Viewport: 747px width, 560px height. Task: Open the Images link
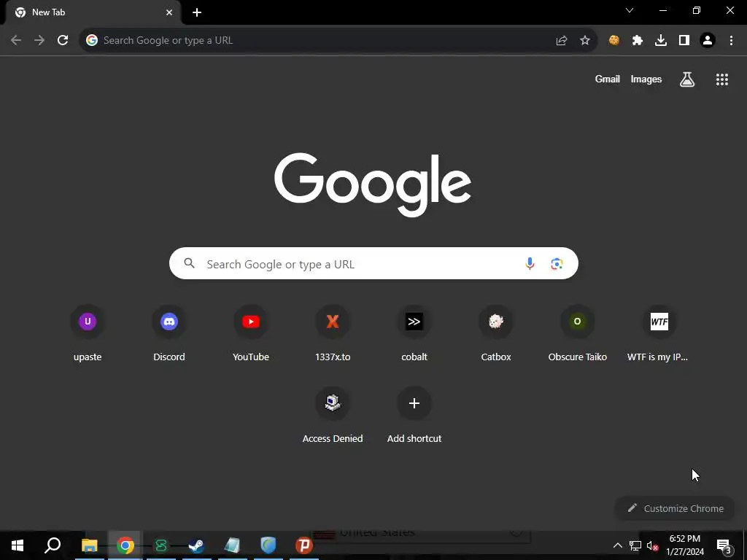[x=646, y=79]
